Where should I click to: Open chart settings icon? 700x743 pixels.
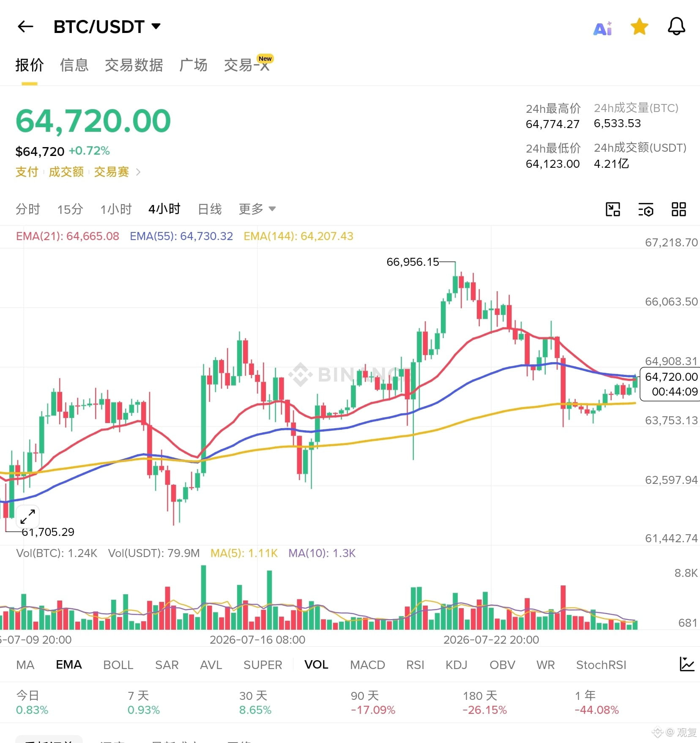(645, 209)
